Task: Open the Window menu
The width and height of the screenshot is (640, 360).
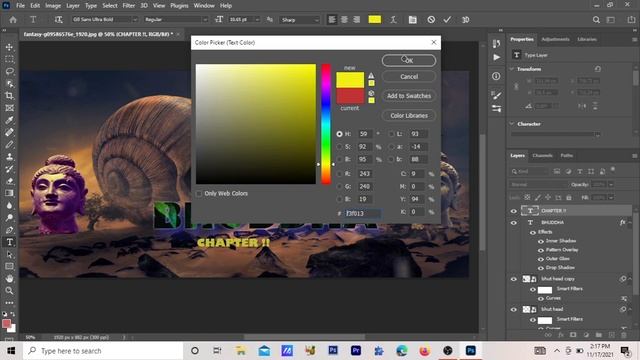Action: coord(204,6)
